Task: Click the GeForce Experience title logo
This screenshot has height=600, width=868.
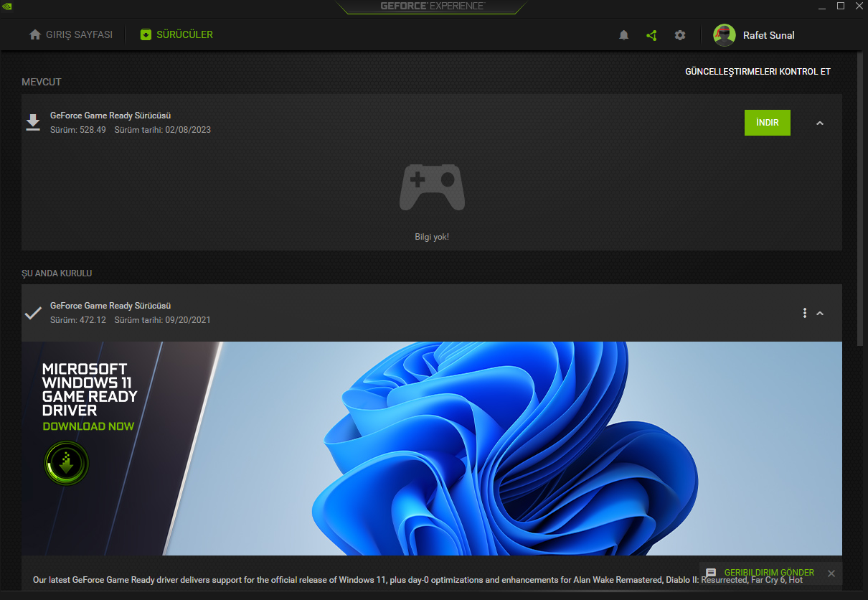Action: tap(432, 6)
